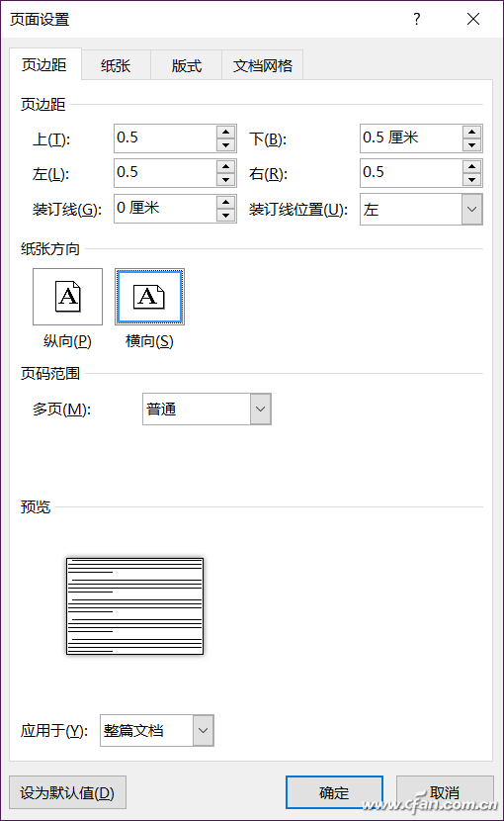The width and height of the screenshot is (504, 821).
Task: Open the 文档网格 document grid tab
Action: pos(262,65)
